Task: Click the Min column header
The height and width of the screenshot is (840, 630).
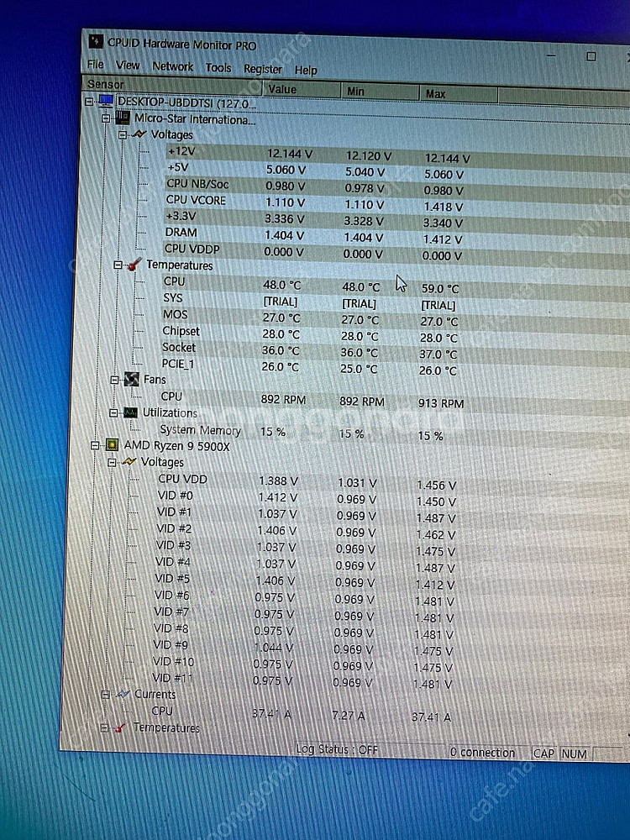Action: click(380, 92)
